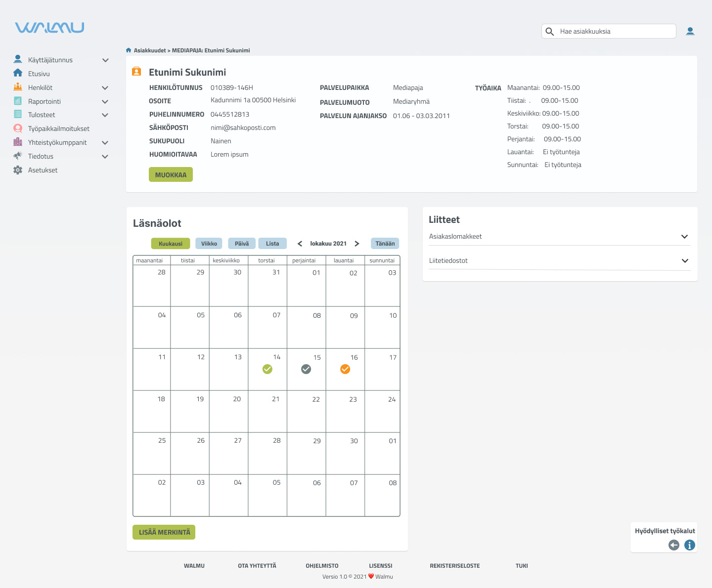Click the user profile icon in header
The width and height of the screenshot is (712, 588).
(x=690, y=31)
